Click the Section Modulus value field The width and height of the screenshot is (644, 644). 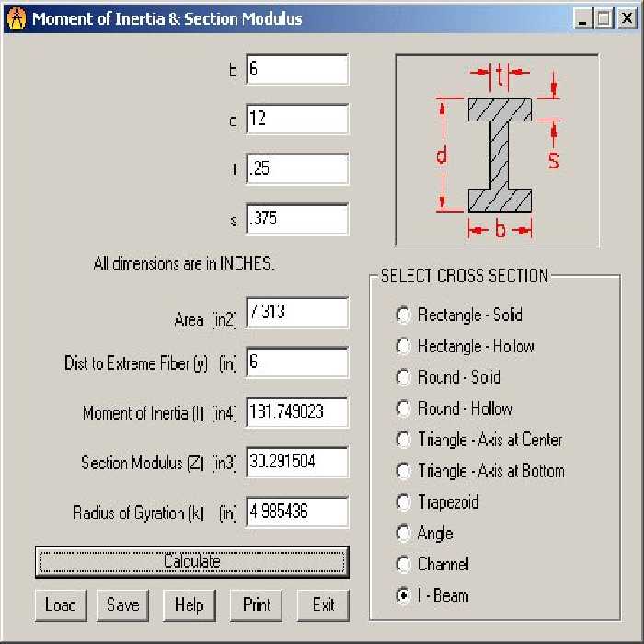coord(297,462)
